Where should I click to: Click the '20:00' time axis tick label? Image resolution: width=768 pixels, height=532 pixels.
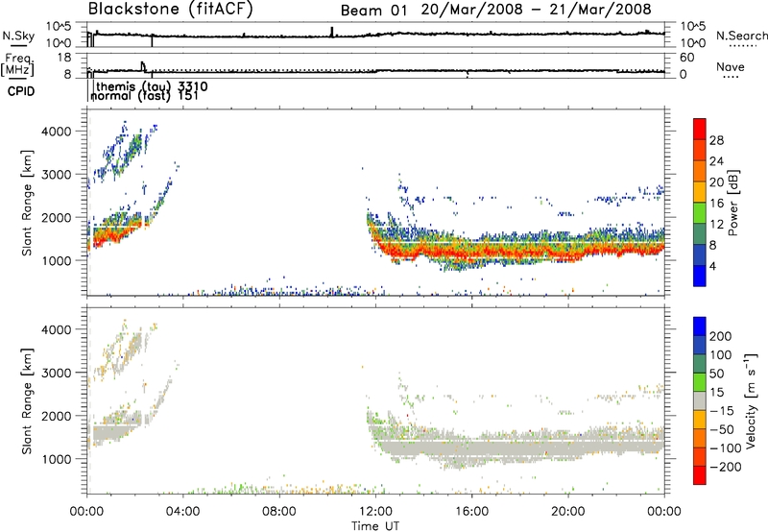(568, 512)
